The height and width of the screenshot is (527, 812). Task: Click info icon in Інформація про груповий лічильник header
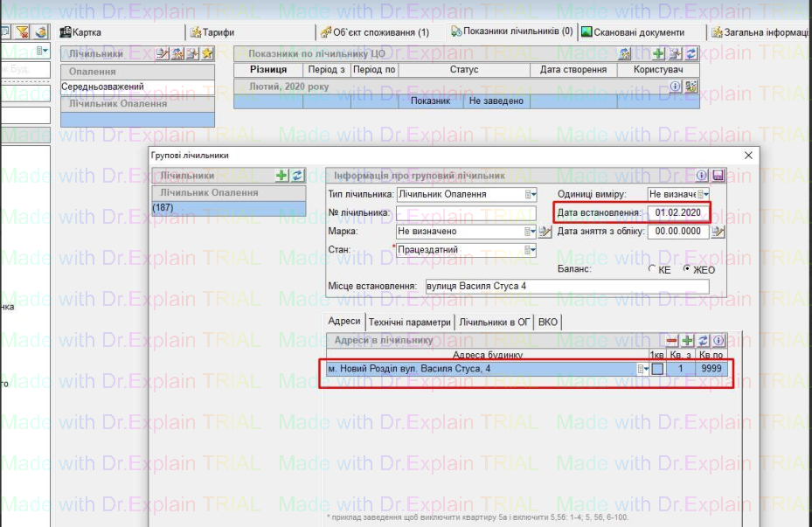point(702,176)
